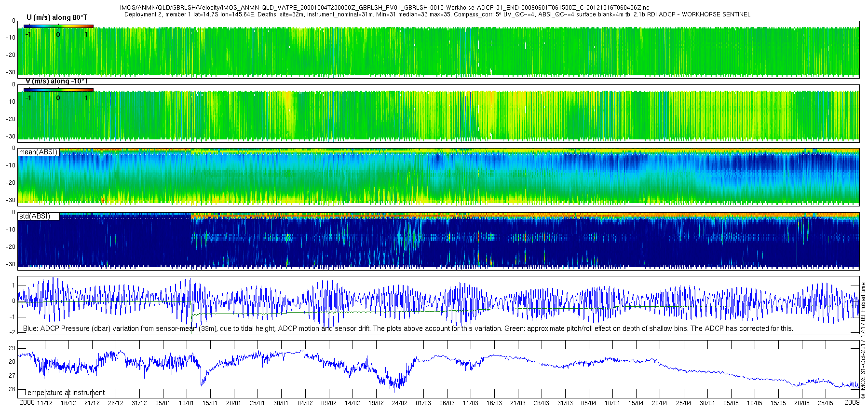This screenshot has width=868, height=410.
Task: Click the 2008 year label on time axis
Action: [27, 403]
